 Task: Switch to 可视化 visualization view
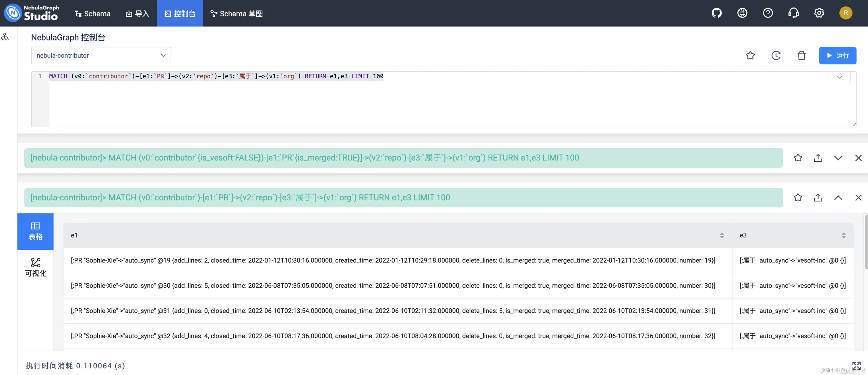tap(35, 268)
